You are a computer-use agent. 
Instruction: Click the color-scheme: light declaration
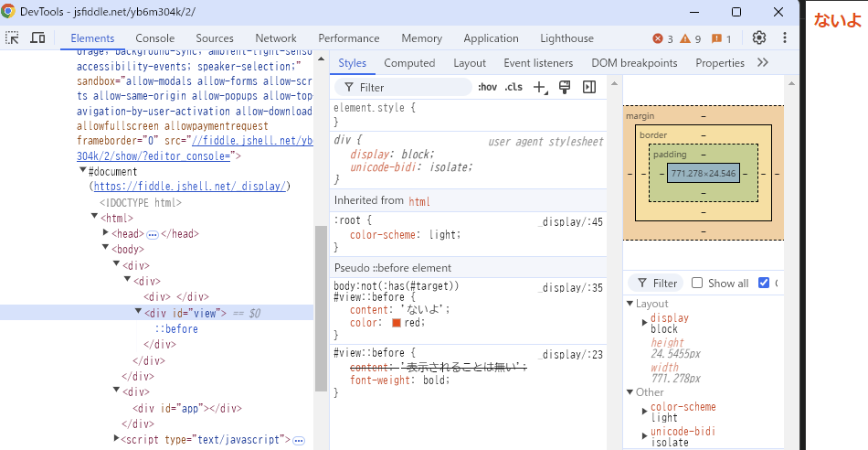click(406, 235)
